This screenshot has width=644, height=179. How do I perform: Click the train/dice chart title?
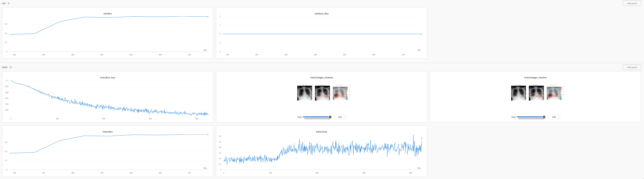[108, 132]
